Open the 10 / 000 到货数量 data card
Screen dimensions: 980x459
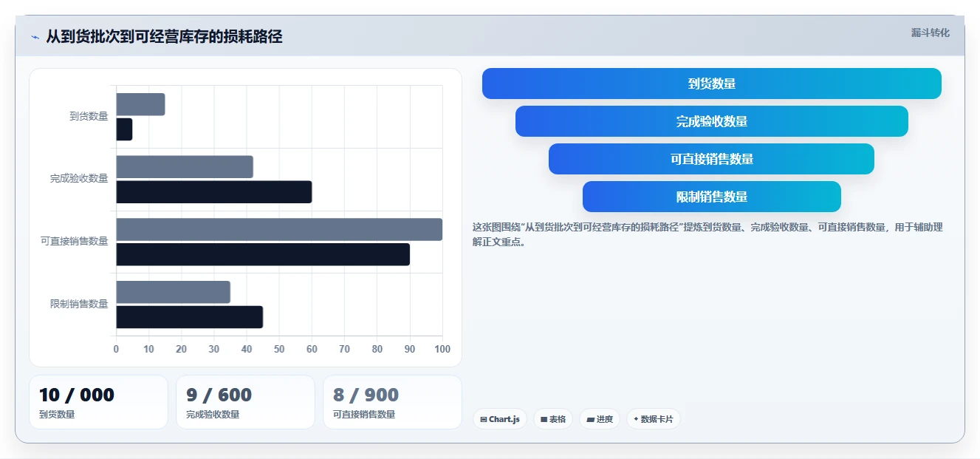[99, 402]
